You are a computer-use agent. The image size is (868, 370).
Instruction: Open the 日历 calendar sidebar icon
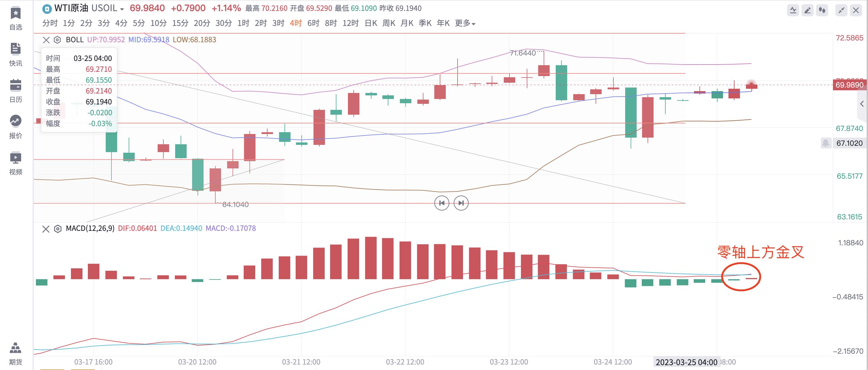pyautogui.click(x=15, y=91)
